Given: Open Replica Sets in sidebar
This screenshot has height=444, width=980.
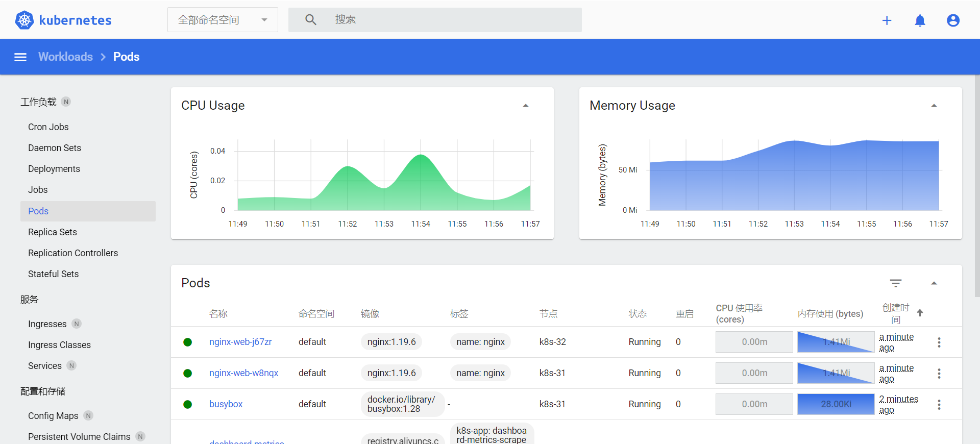Looking at the screenshot, I should click(53, 232).
